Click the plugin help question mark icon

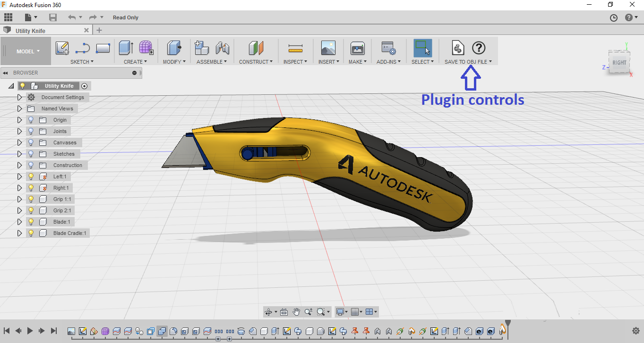[479, 48]
